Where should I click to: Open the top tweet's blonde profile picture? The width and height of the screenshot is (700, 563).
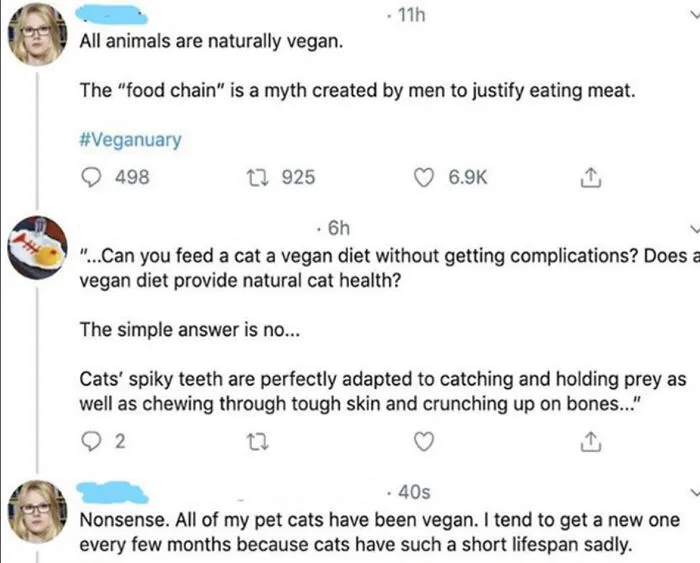click(x=38, y=35)
